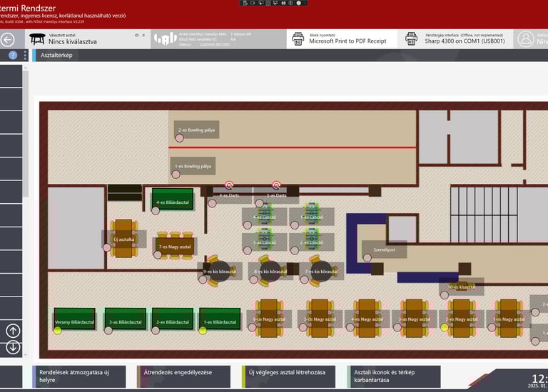
Task: Select the 2-es Bowling pálya table
Action: (x=196, y=130)
